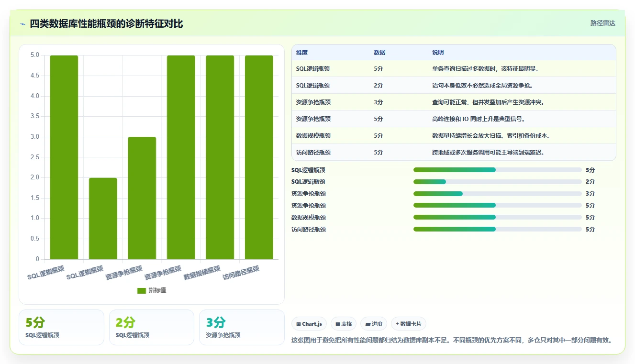Screen dimensions: 635x364
Task: Click the 2分 SQL逻辑瓶颈 data card
Action: pos(152,327)
